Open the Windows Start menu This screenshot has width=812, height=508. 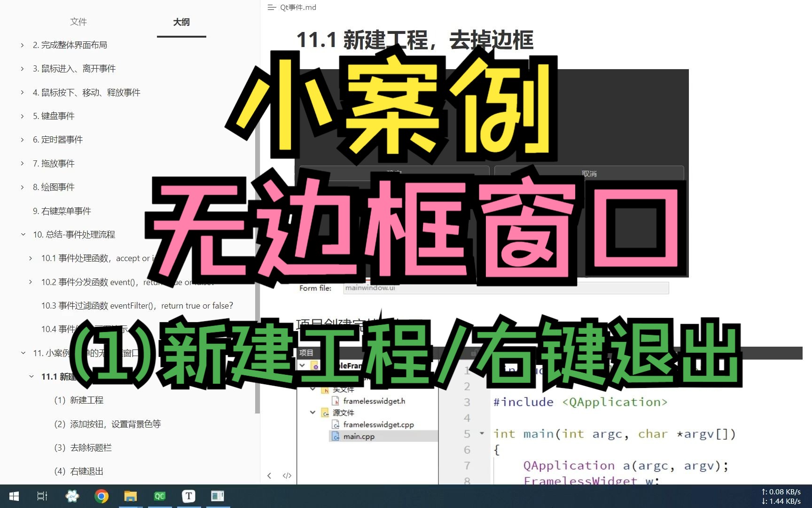click(14, 496)
